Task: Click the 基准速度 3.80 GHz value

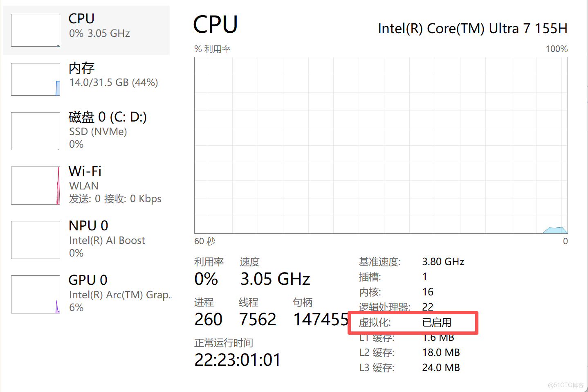Action: [443, 261]
